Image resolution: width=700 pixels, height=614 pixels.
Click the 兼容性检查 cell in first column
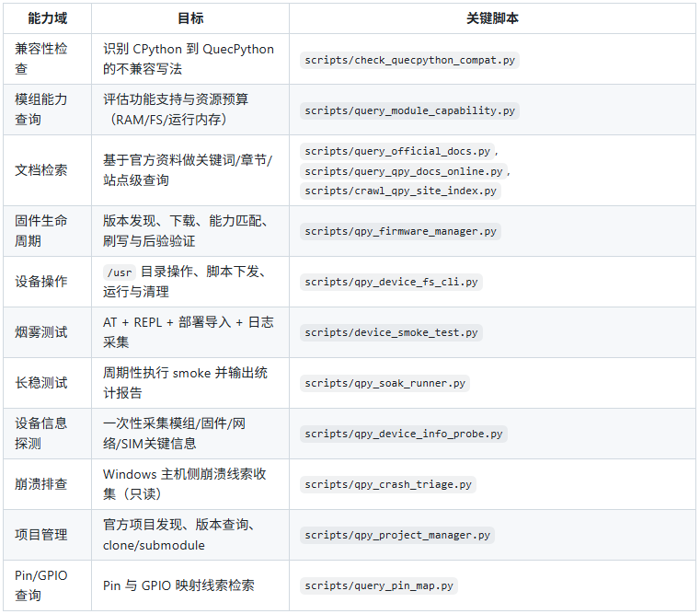[x=40, y=59]
